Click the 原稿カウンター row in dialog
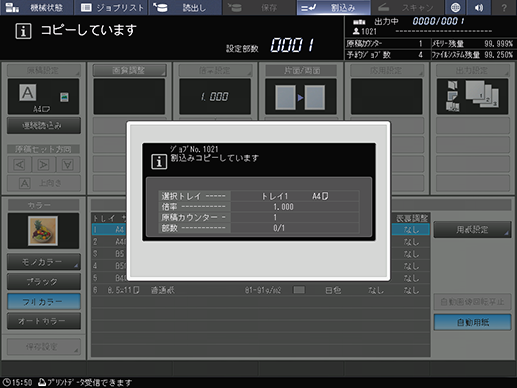The width and height of the screenshot is (517, 388). tap(259, 217)
